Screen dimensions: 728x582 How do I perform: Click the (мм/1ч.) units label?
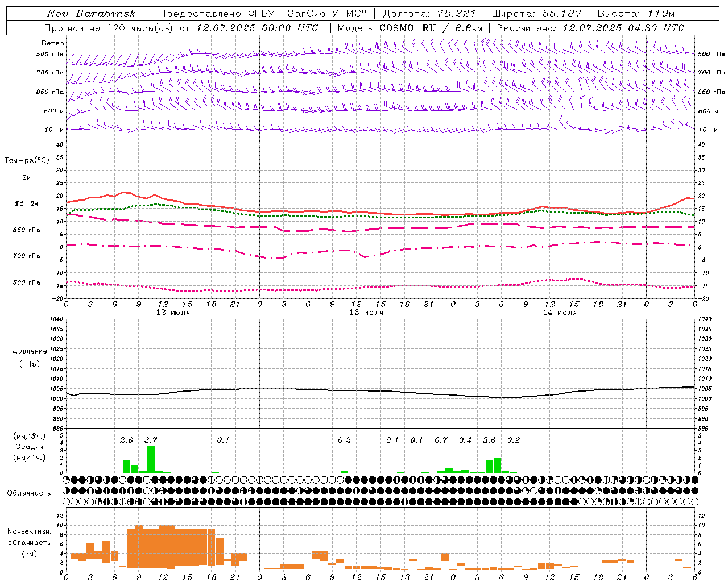pyautogui.click(x=29, y=458)
